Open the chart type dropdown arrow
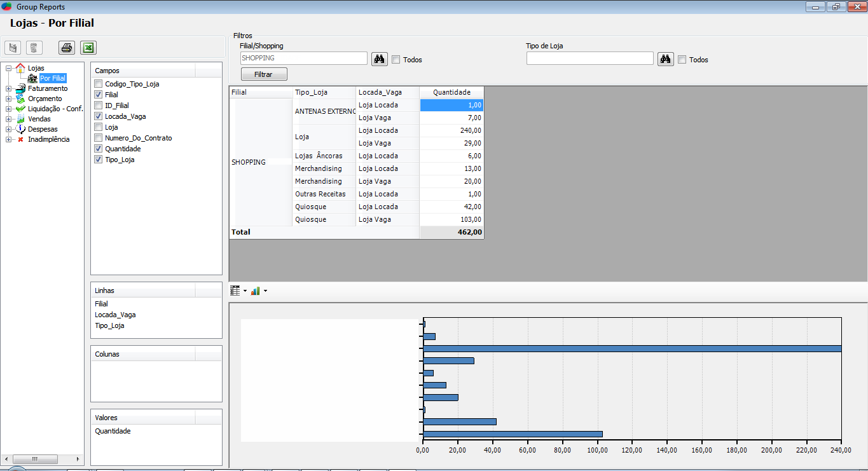868x471 pixels. [265, 291]
